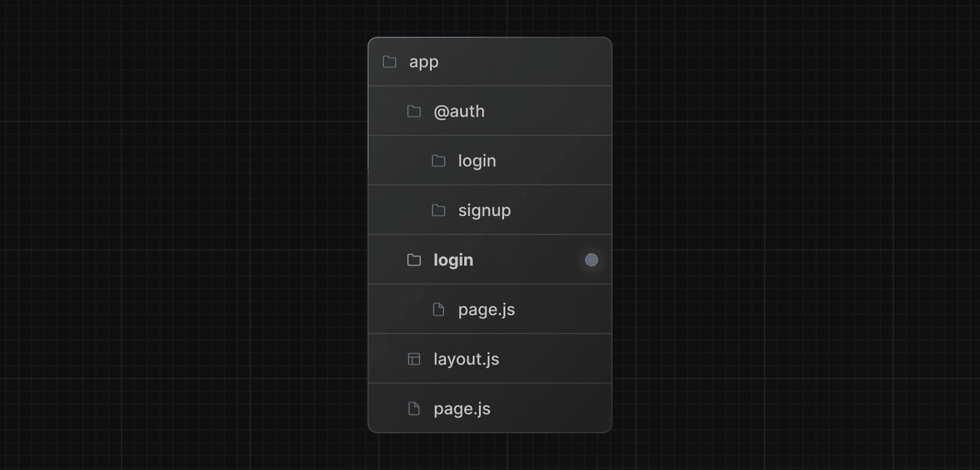
Task: Open the bottom root-level page.js label
Action: coord(462,409)
